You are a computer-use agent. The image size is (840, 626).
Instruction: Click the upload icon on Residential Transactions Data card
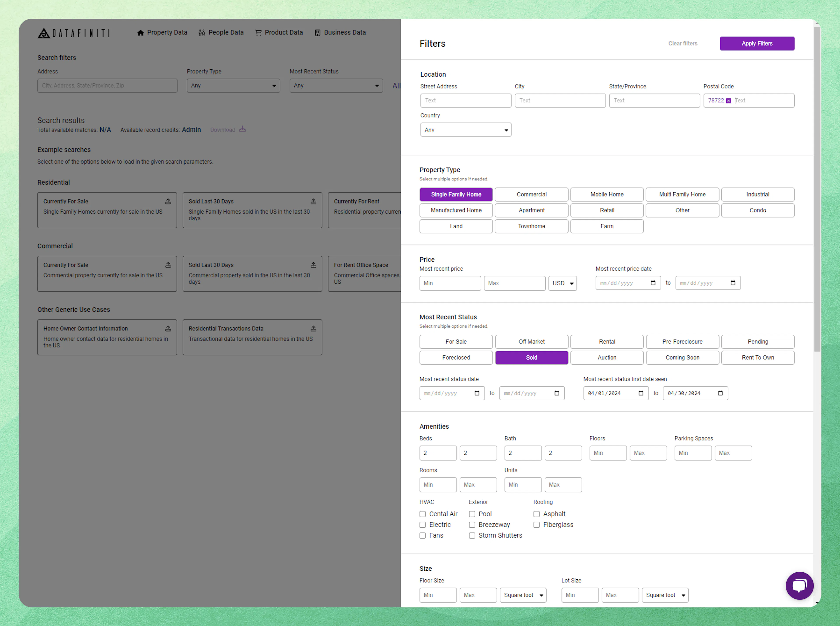click(x=313, y=329)
